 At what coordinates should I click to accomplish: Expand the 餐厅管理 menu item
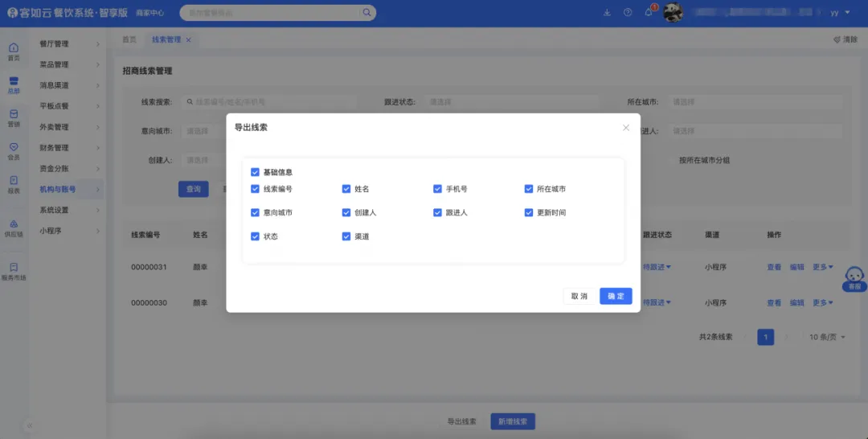[x=67, y=43]
